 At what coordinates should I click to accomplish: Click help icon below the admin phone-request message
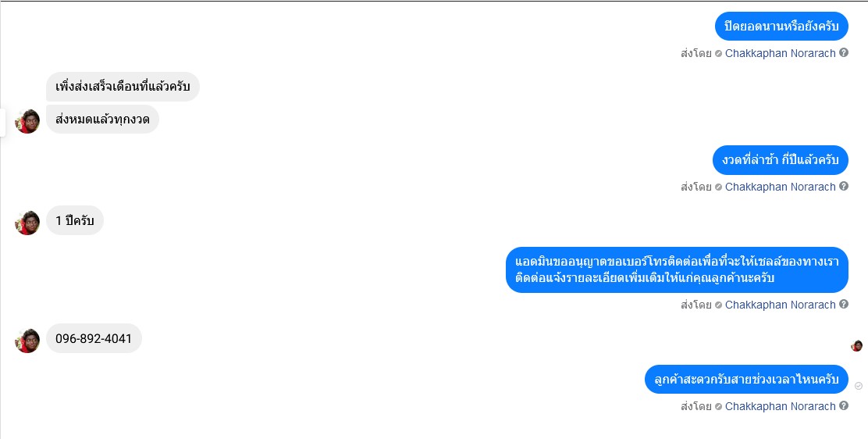pyautogui.click(x=844, y=305)
